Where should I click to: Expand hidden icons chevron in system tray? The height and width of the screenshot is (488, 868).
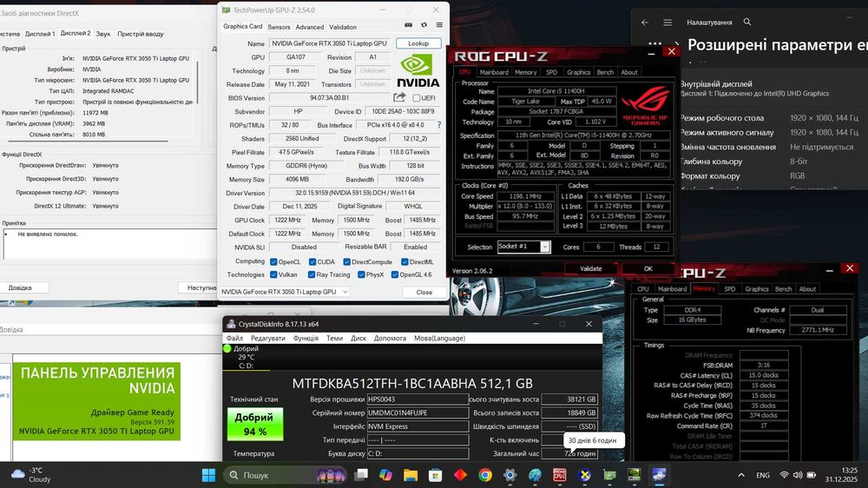point(740,475)
